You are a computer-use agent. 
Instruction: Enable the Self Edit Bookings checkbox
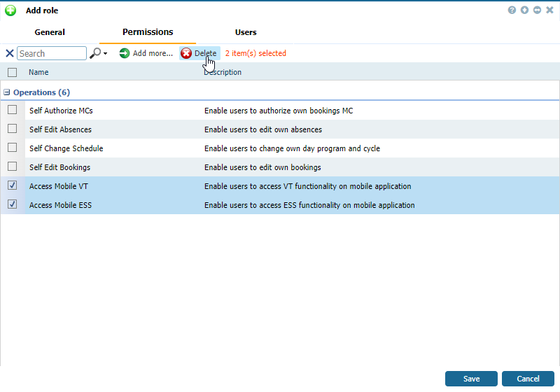click(12, 167)
